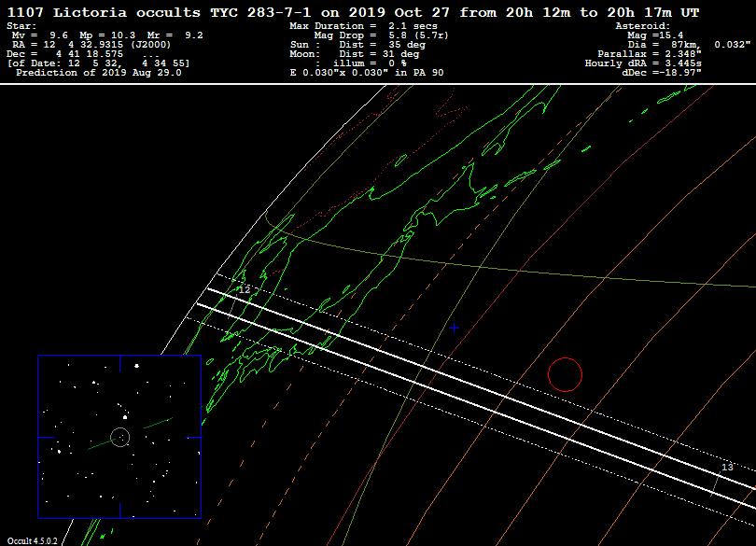Click the '13' minute marker on the path
Image resolution: width=756 pixels, height=546 pixels.
pyautogui.click(x=727, y=467)
